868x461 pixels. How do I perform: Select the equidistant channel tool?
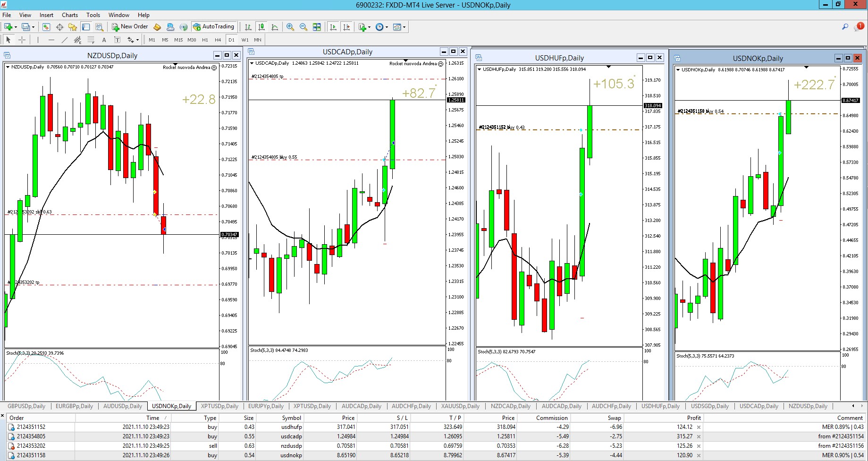pos(77,40)
